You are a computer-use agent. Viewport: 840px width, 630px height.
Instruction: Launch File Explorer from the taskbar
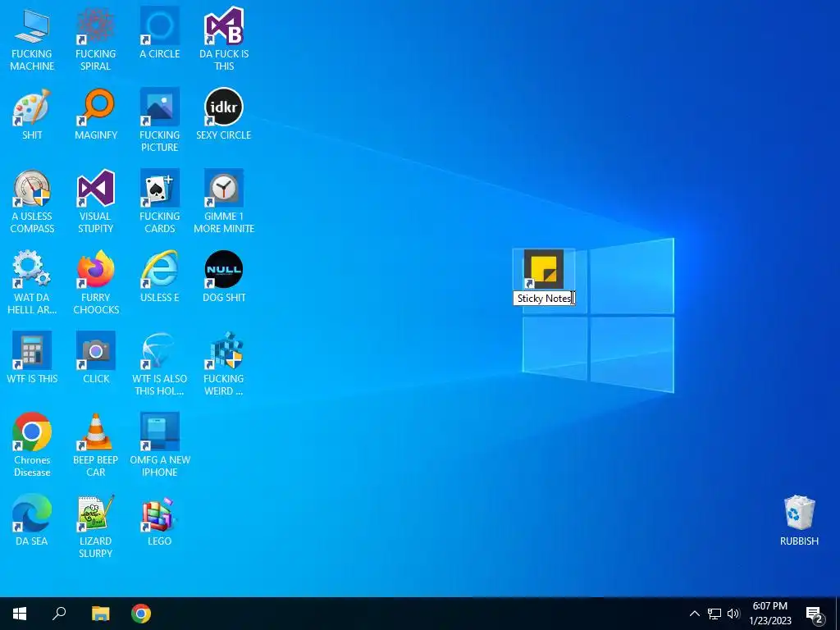(x=100, y=614)
